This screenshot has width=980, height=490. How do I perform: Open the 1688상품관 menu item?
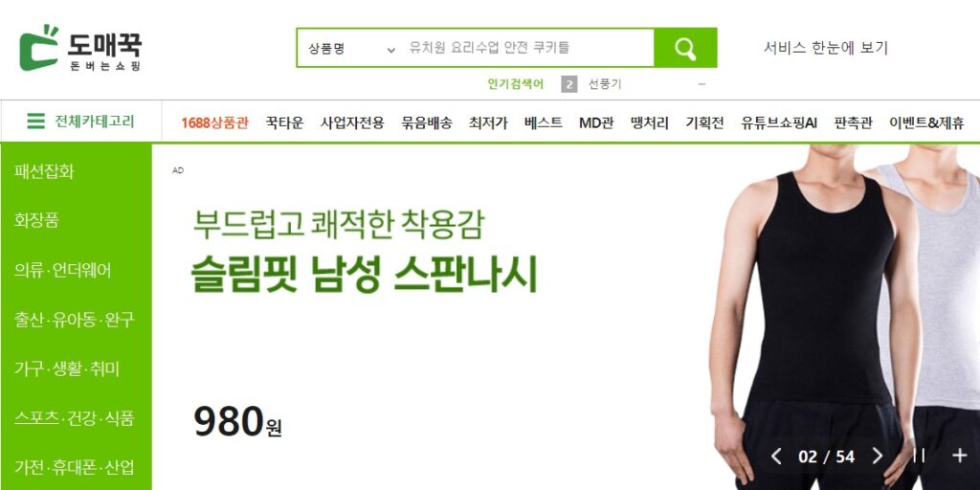(215, 122)
